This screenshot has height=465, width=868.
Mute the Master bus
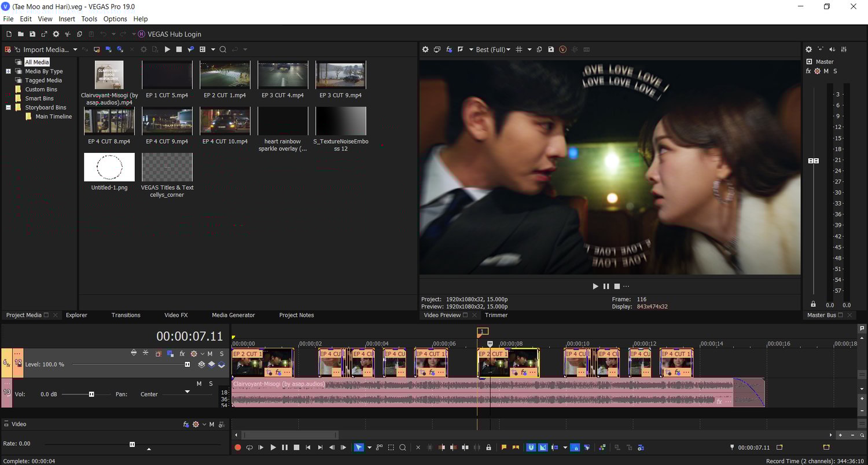pyautogui.click(x=826, y=71)
